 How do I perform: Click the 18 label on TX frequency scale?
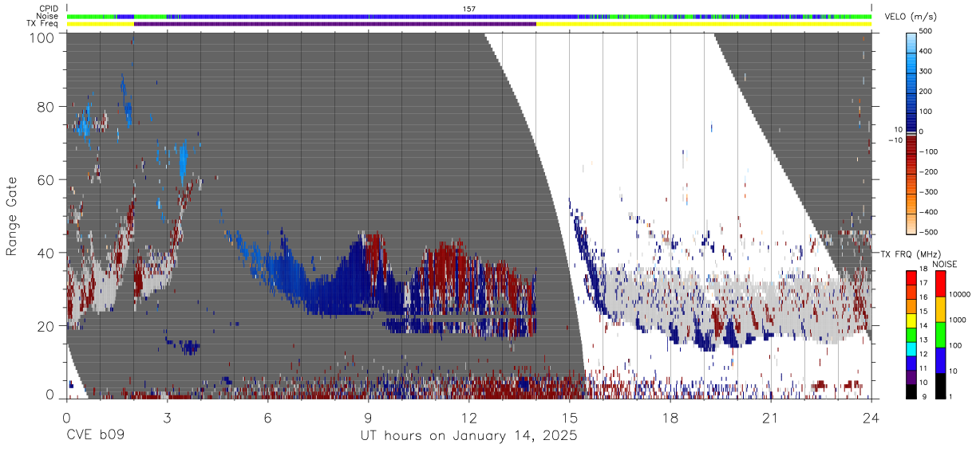(x=923, y=270)
